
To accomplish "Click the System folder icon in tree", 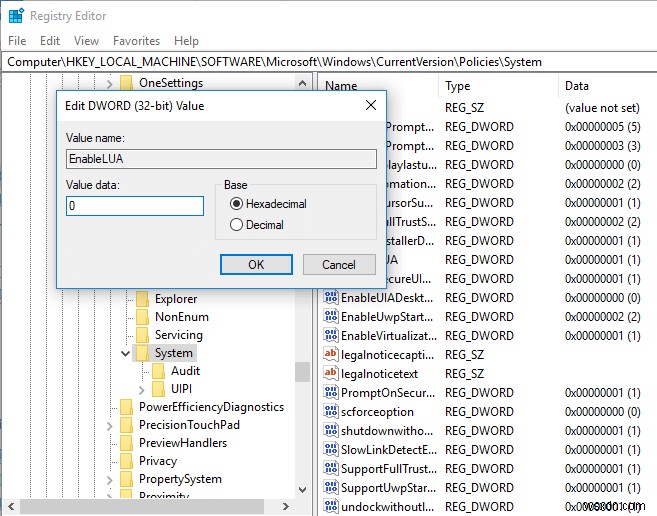I will click(x=142, y=353).
